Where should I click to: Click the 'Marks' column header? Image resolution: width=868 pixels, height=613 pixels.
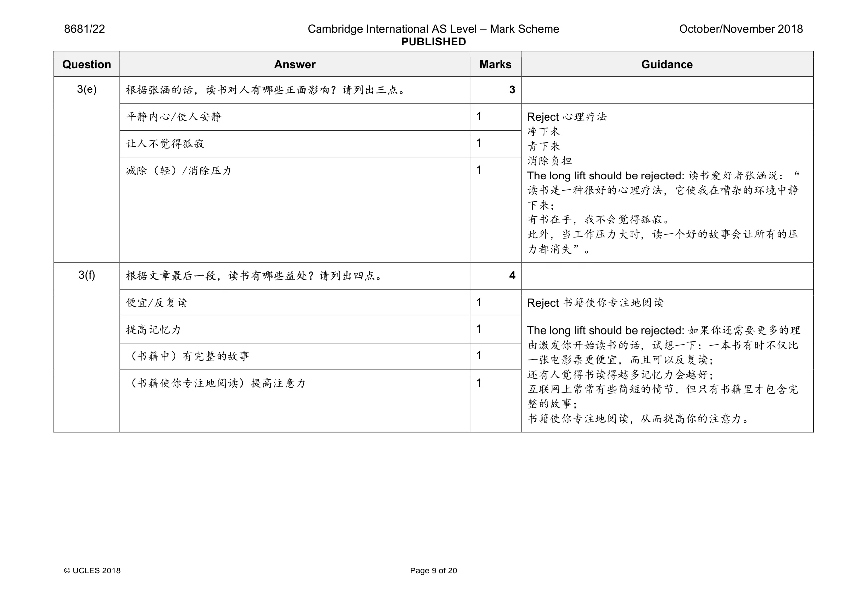pyautogui.click(x=496, y=64)
